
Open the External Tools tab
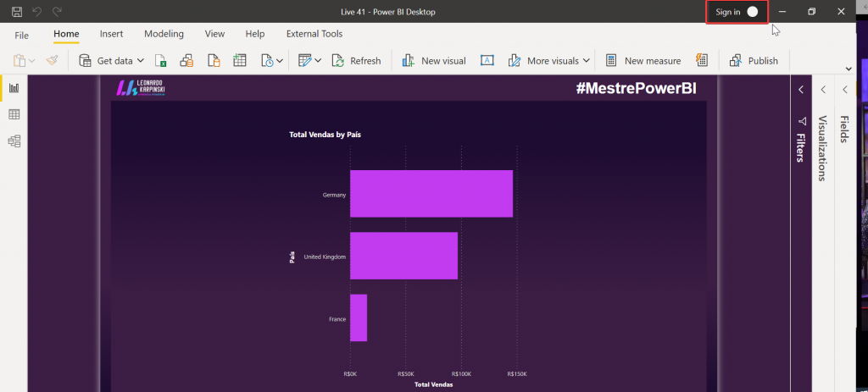click(x=314, y=34)
